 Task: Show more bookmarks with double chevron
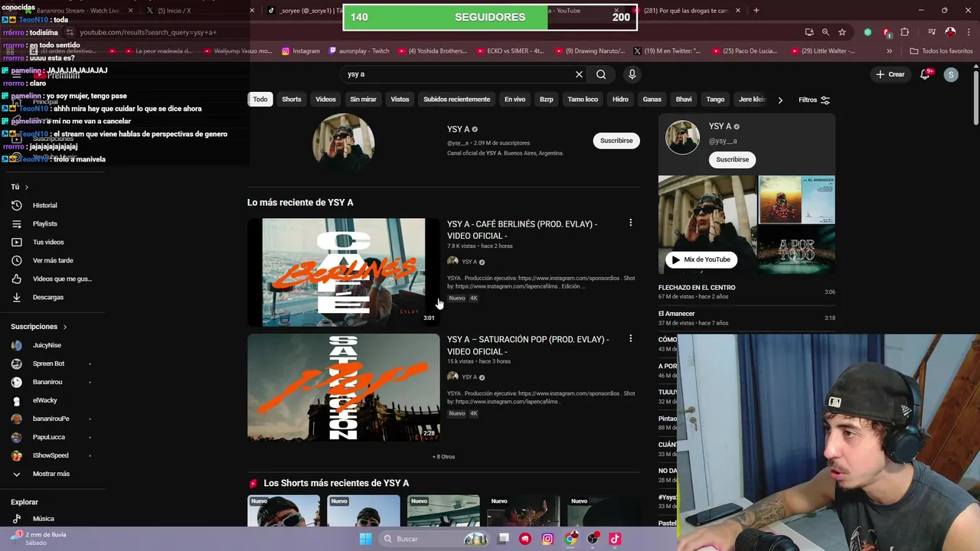click(x=889, y=51)
